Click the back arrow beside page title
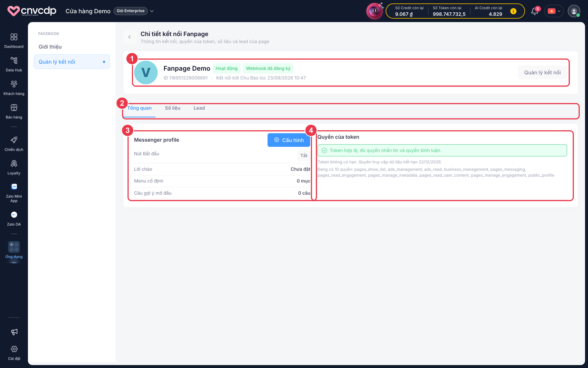 coord(130,37)
